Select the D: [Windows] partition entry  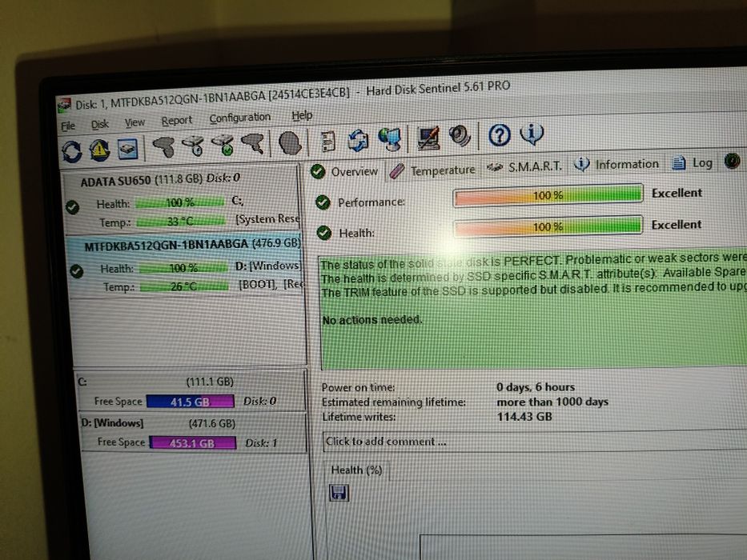coord(193,433)
